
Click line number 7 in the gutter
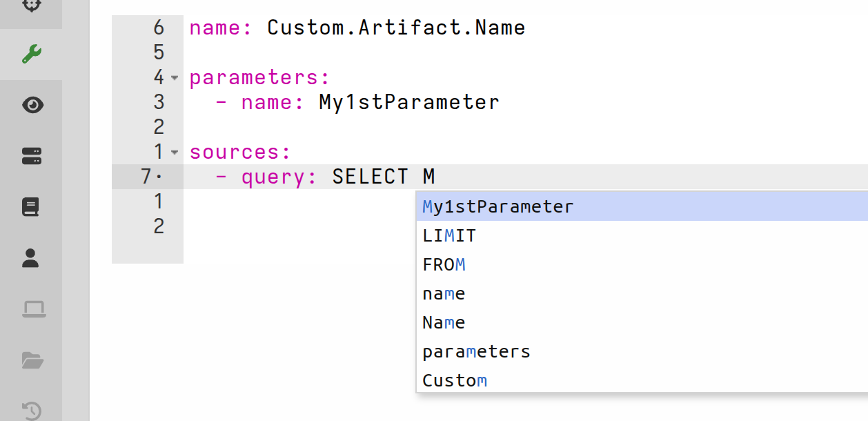coord(145,177)
